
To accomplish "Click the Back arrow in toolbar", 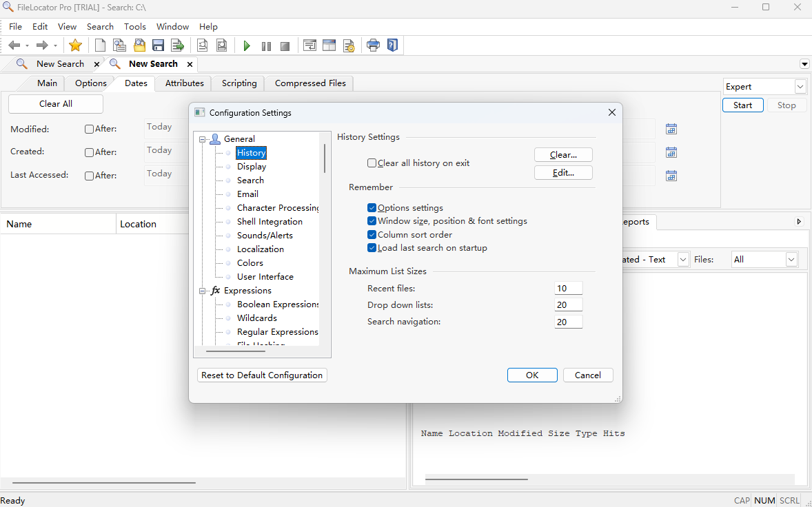I will click(14, 45).
